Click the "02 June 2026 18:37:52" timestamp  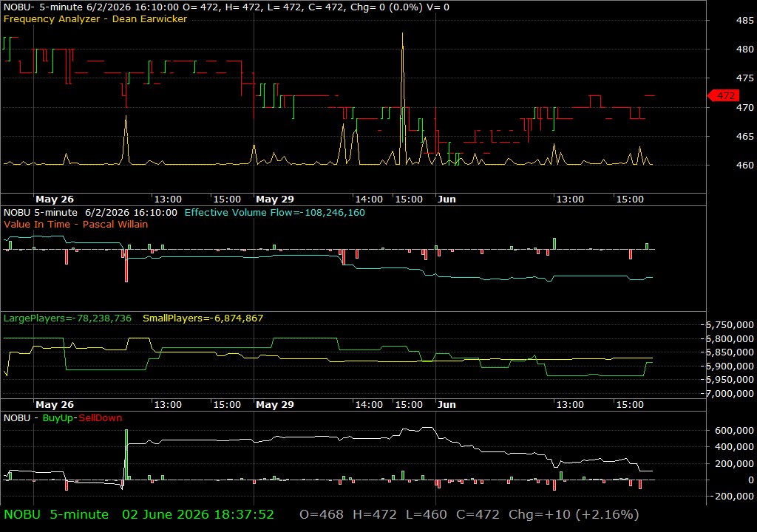pos(198,514)
